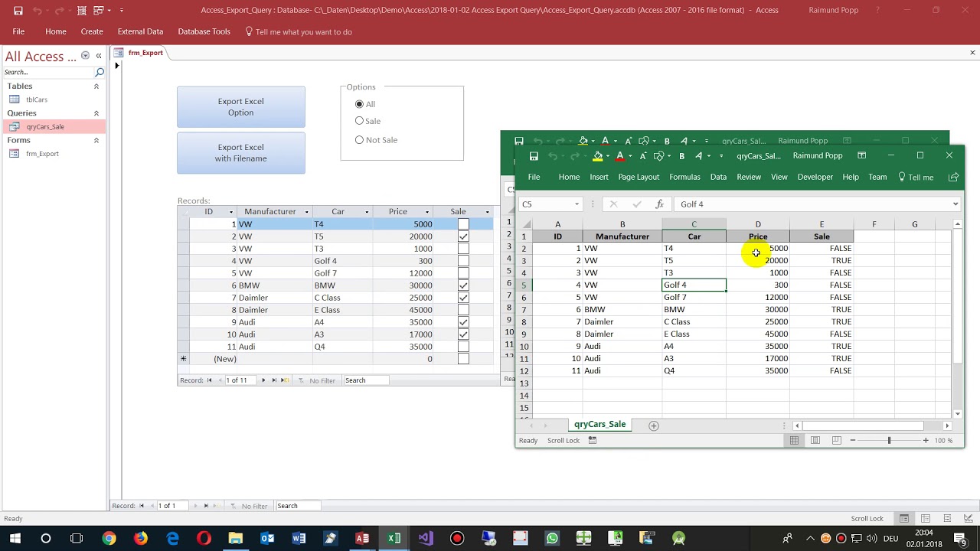Image resolution: width=980 pixels, height=551 pixels.
Task: Add a new sheet with plus icon
Action: pyautogui.click(x=653, y=425)
